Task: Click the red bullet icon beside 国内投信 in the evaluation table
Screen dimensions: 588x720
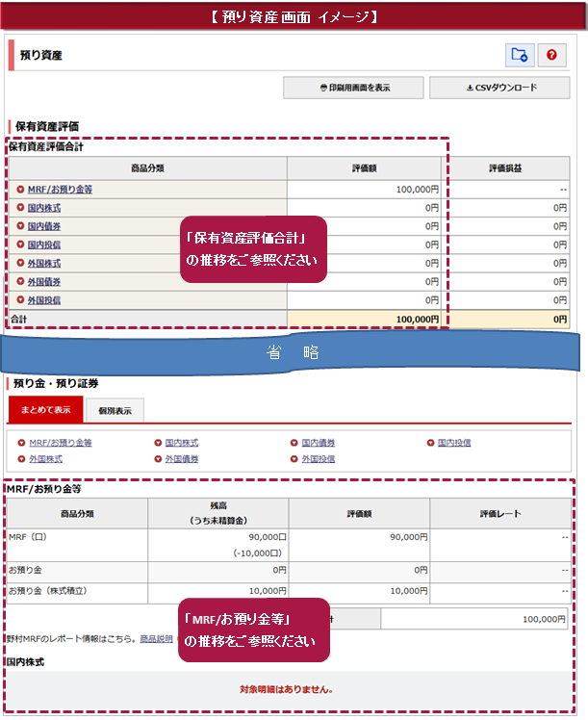Action: (x=20, y=244)
